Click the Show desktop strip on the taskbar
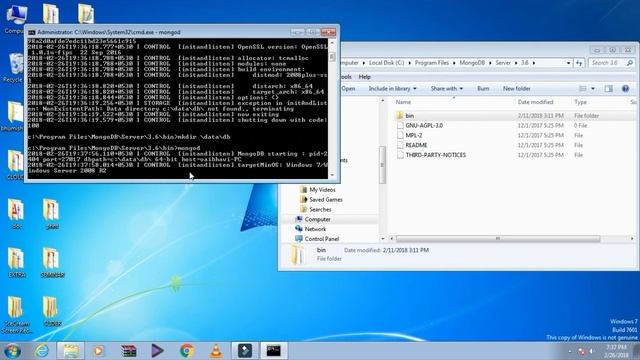Viewport: 640px width, 360px height. (x=636, y=351)
